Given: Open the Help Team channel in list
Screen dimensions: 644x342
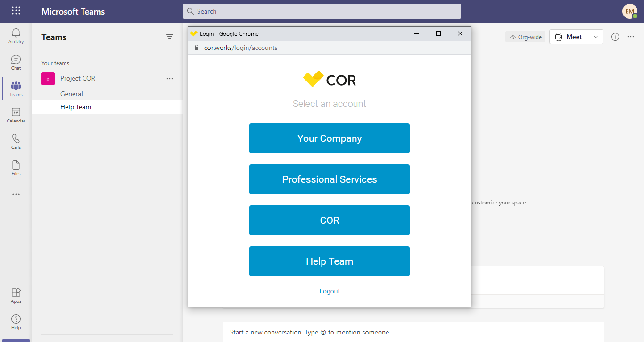Looking at the screenshot, I should click(x=107, y=107).
